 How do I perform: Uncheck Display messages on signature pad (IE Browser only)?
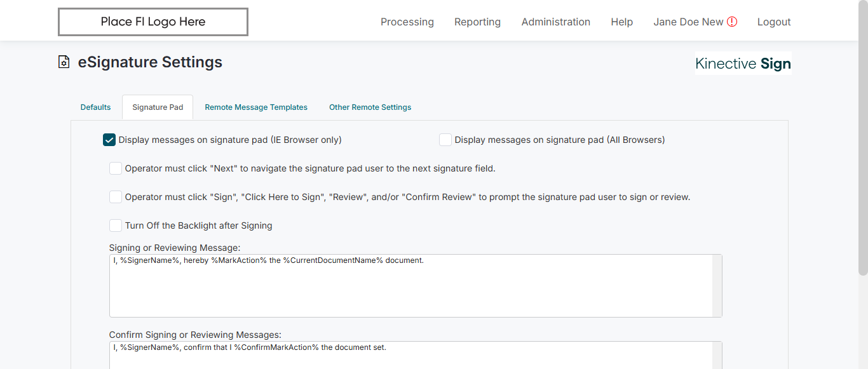[109, 140]
